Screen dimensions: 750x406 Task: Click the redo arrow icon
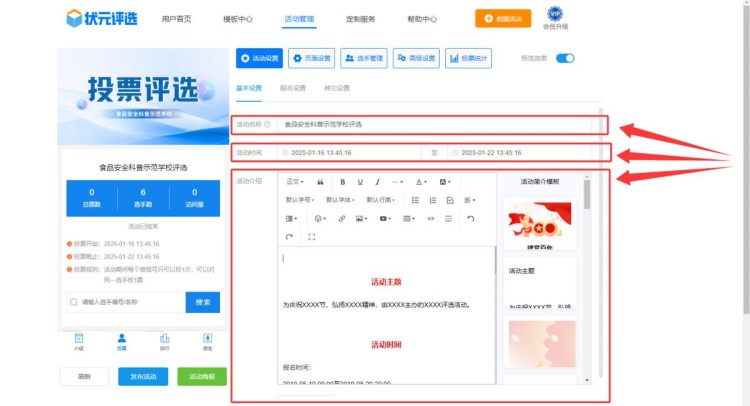coord(290,237)
